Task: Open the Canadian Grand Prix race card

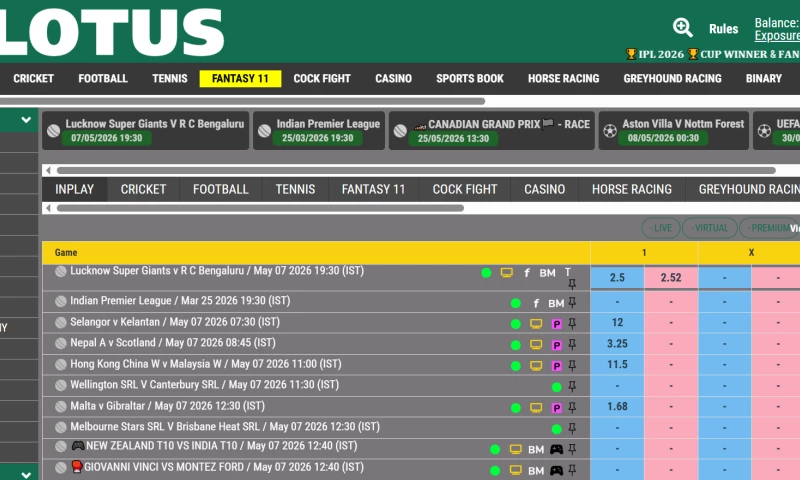Action: [492, 131]
